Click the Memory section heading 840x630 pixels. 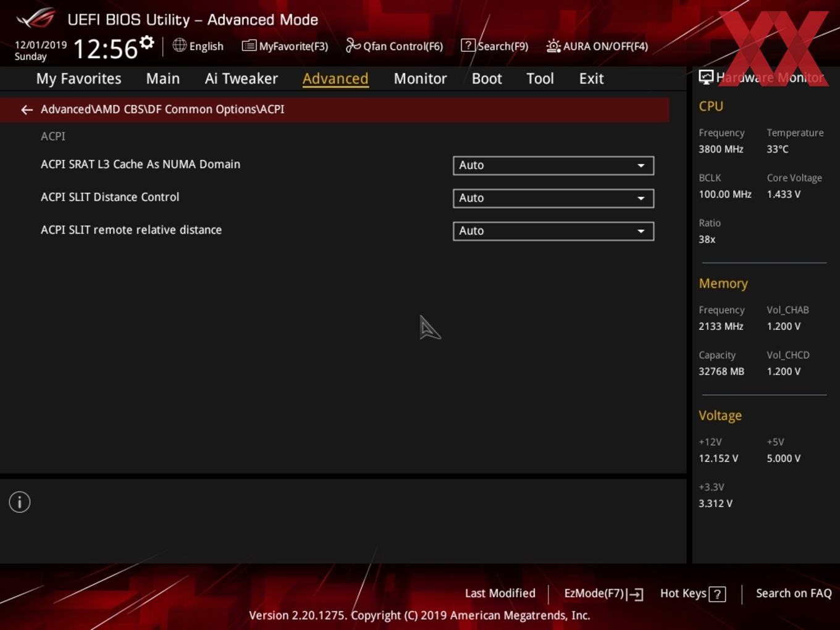pyautogui.click(x=723, y=283)
